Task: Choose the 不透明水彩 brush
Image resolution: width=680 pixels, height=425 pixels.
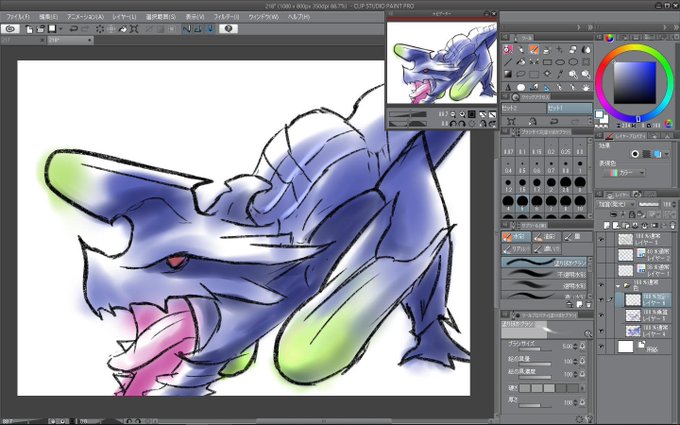Action: [544, 274]
